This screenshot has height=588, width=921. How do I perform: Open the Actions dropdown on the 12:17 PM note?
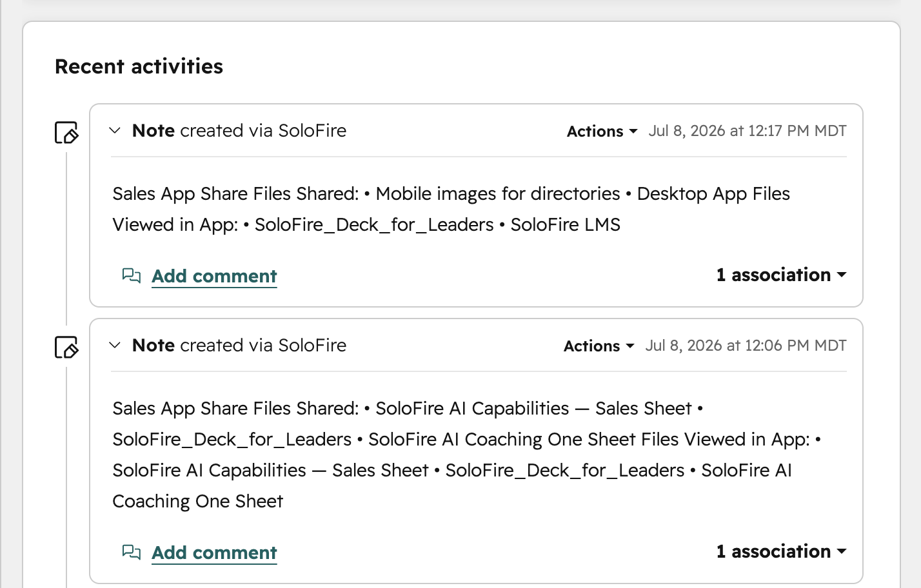coord(602,132)
